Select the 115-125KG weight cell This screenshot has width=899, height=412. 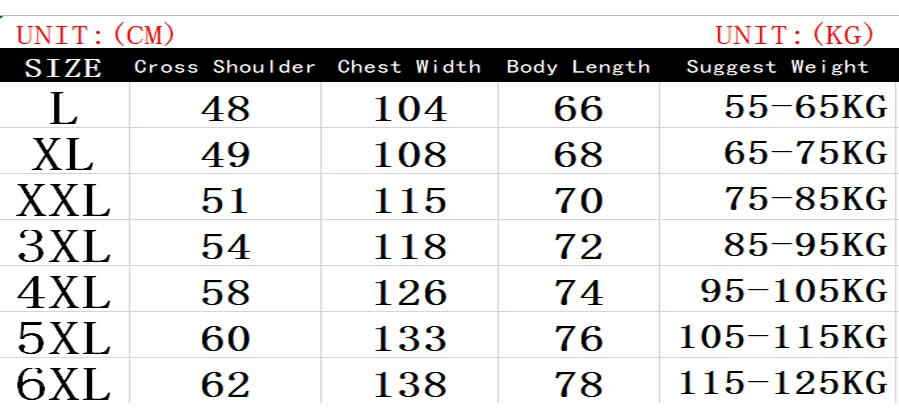pos(784,384)
